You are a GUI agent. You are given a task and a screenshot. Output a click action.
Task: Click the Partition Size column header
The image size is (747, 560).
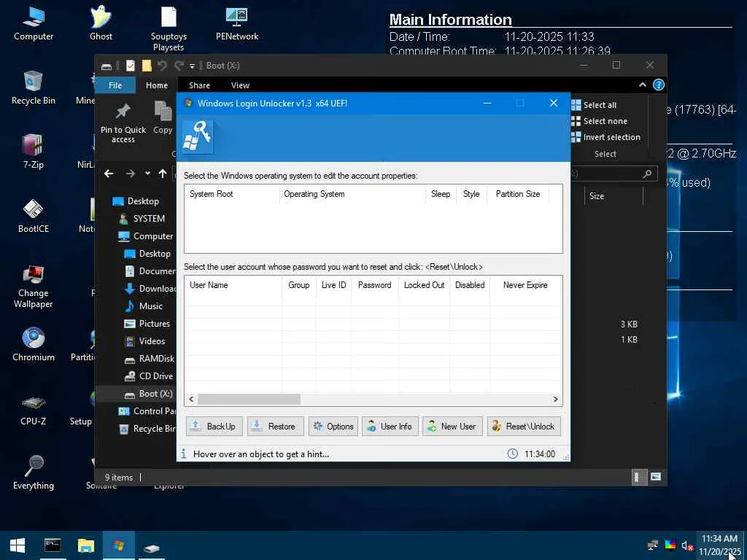[518, 194]
